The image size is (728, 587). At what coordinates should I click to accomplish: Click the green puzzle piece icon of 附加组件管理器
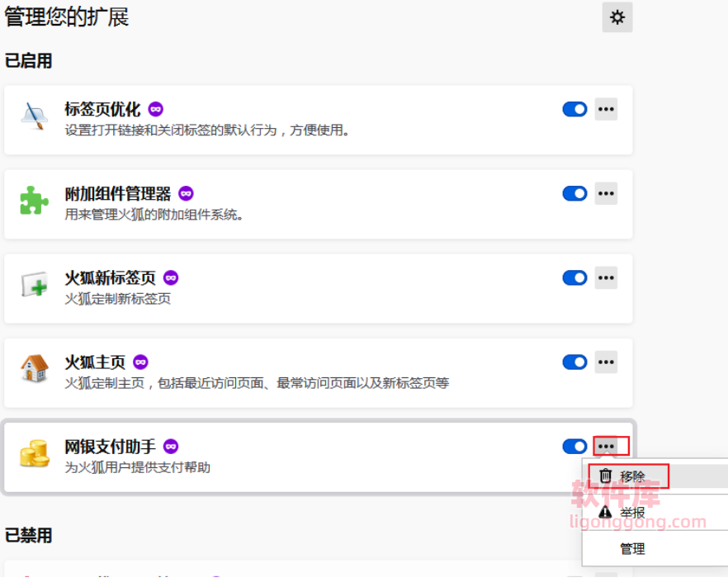[x=35, y=201]
